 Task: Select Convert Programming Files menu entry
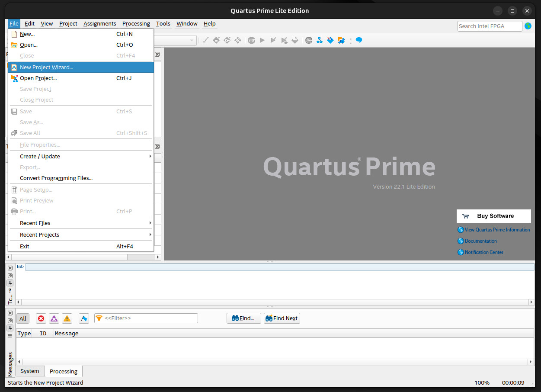56,178
